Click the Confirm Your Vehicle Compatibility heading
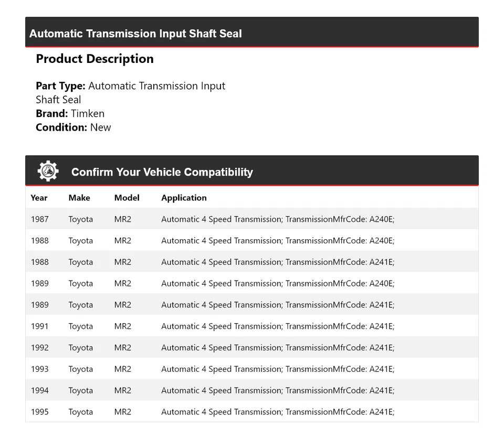 click(162, 172)
